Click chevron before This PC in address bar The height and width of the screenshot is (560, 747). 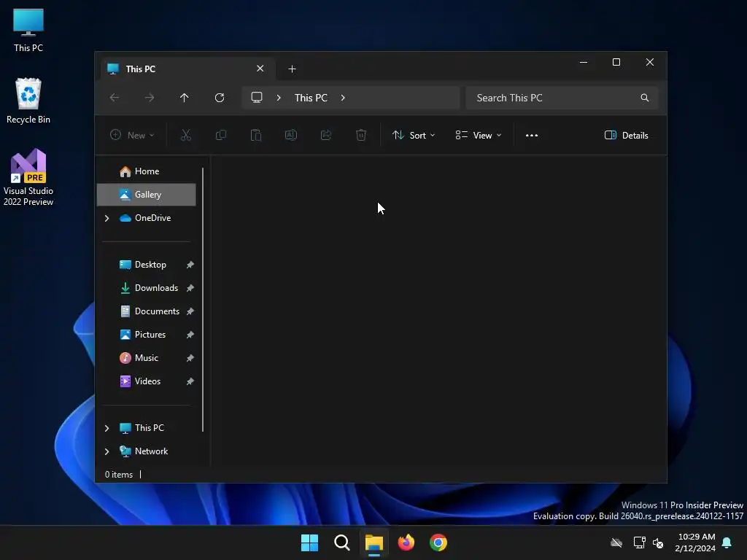point(279,98)
